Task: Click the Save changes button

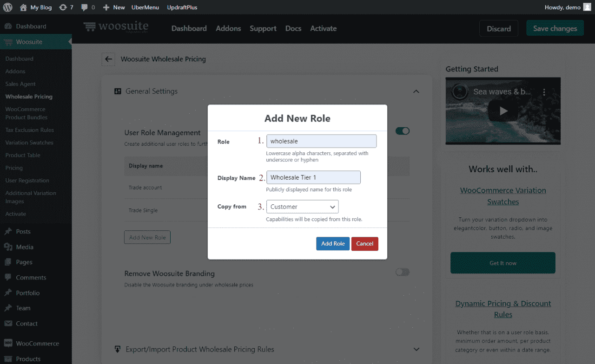Action: [x=555, y=28]
